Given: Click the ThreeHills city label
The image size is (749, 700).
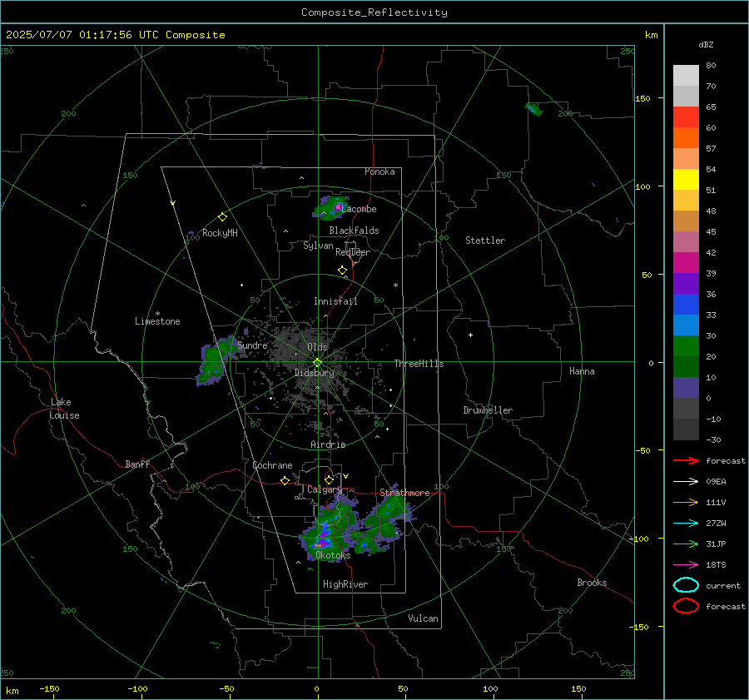Looking at the screenshot, I should click(419, 364).
